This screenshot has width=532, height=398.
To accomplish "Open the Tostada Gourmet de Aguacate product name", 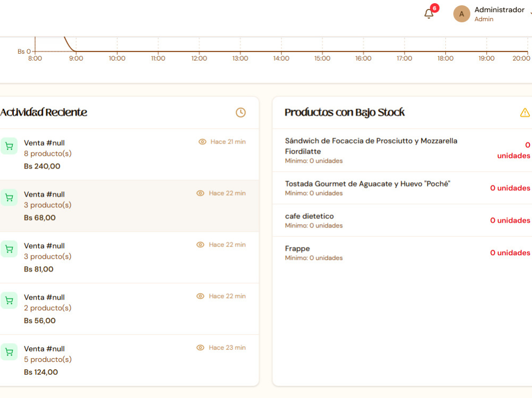I will coord(368,184).
